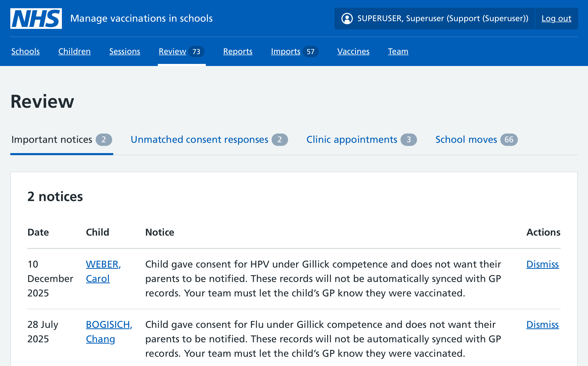Viewport: 588px width, 366px height.
Task: Open the Schools navigation link
Action: pos(26,51)
